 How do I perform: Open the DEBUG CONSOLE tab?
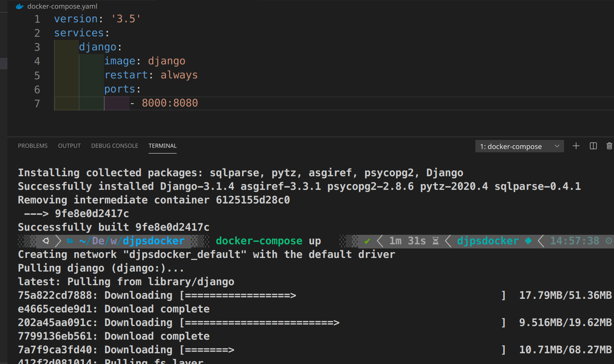click(x=115, y=146)
